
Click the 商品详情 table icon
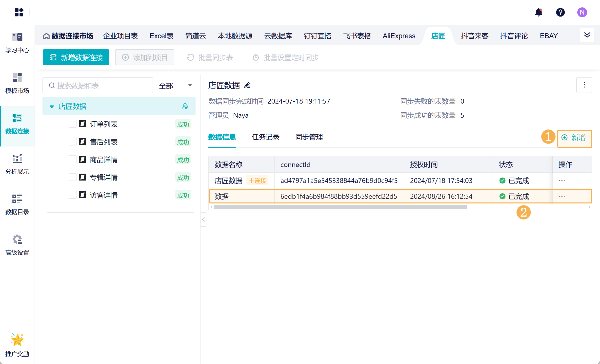[82, 160]
